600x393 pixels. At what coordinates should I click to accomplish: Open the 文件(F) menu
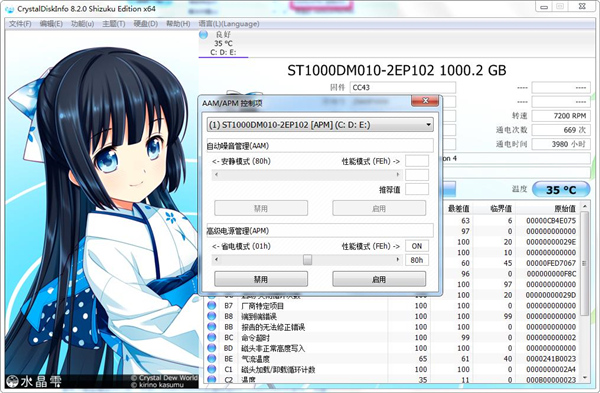(20, 24)
